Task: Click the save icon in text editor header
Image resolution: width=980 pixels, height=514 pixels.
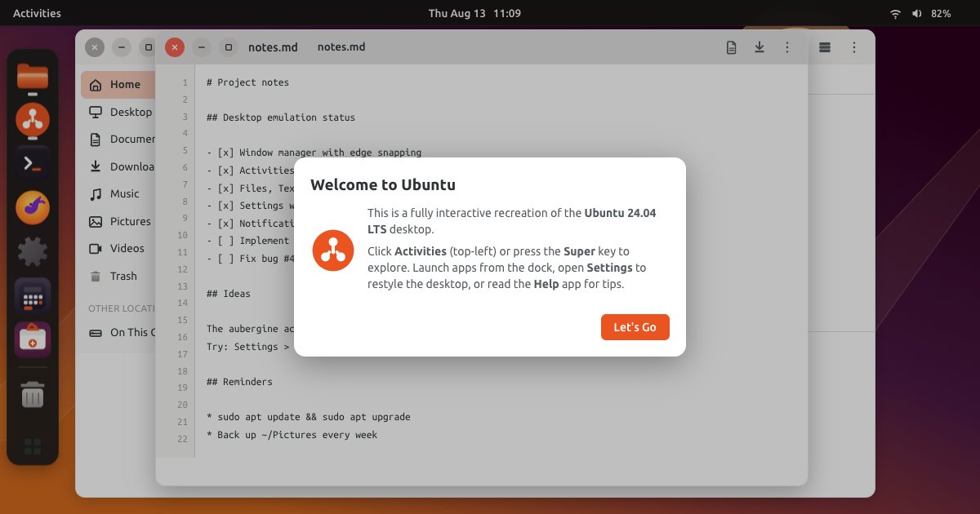Action: [x=759, y=47]
